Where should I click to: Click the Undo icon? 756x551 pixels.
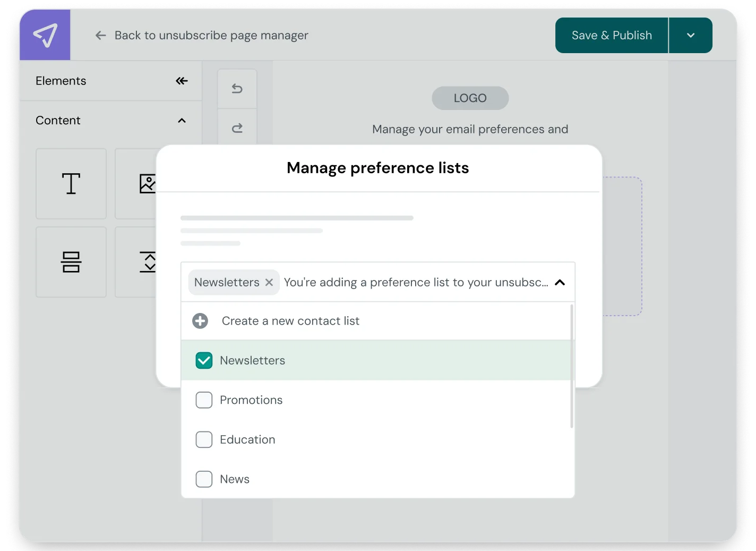pos(237,88)
